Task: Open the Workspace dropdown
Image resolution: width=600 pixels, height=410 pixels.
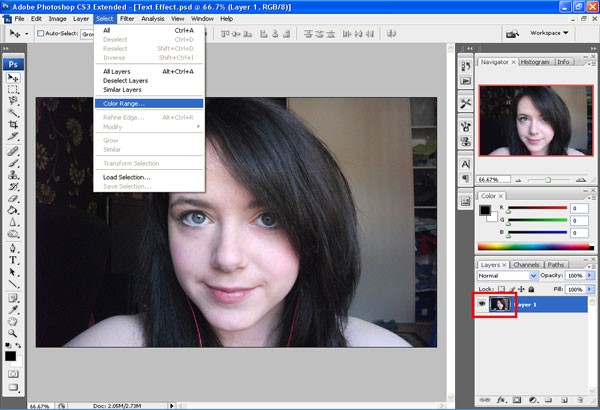Action: click(x=549, y=33)
